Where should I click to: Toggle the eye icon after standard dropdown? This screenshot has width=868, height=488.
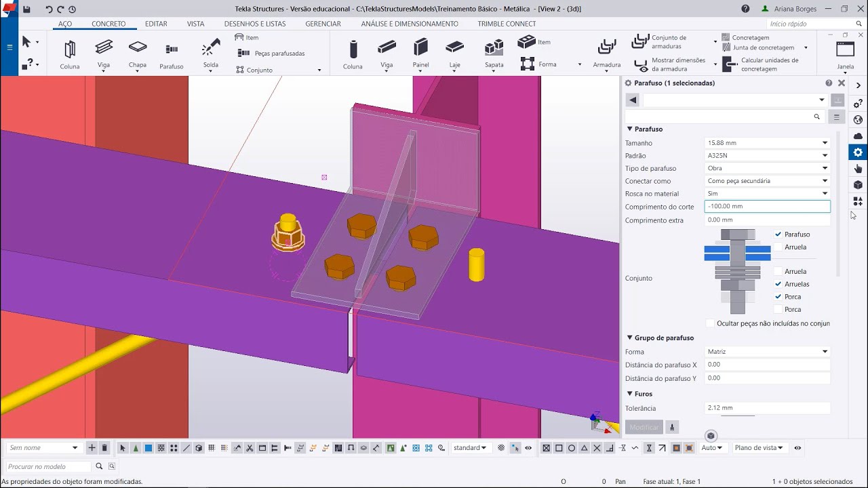[528, 448]
